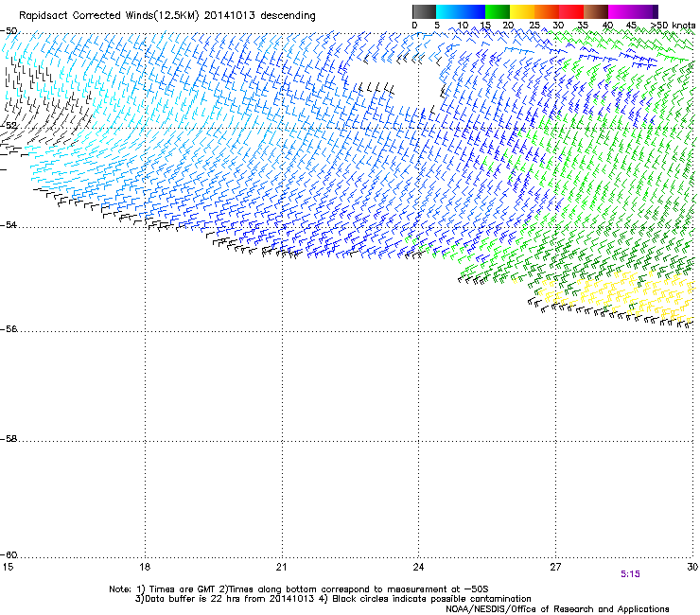
Task: Click the -54 latitude axis label
Action: [x=9, y=225]
